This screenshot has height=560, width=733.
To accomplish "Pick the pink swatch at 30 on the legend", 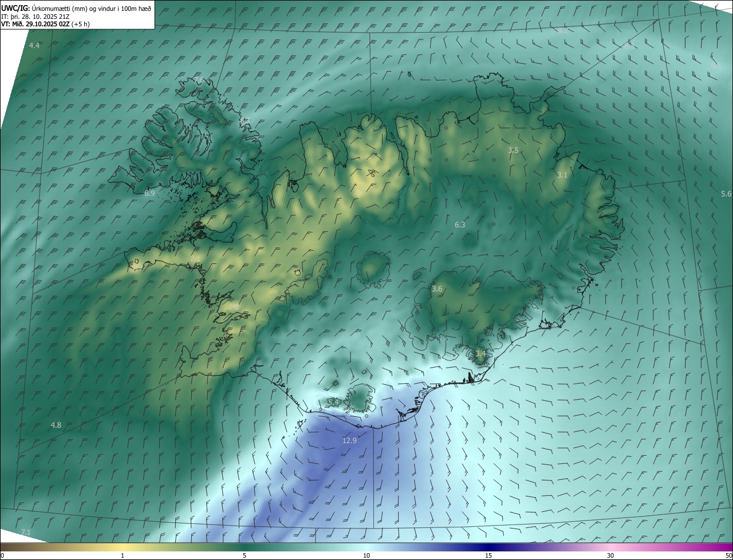I will [x=610, y=547].
